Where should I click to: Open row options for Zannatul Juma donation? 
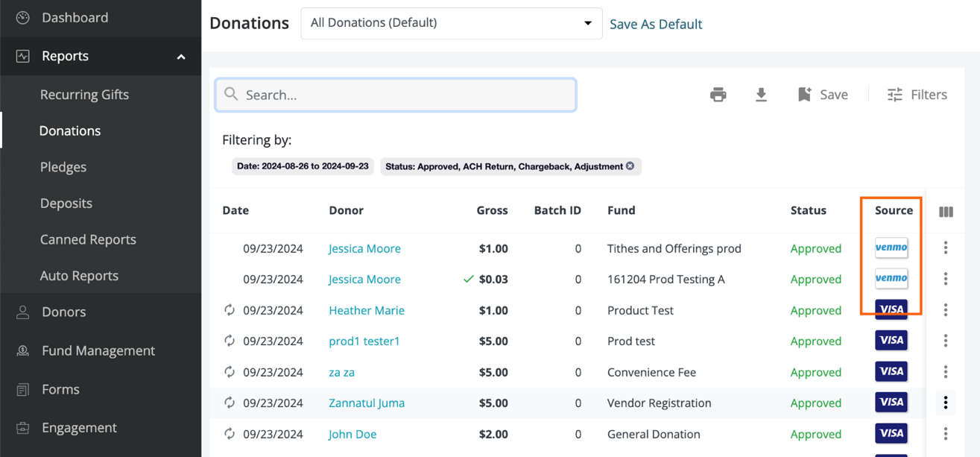coord(945,403)
